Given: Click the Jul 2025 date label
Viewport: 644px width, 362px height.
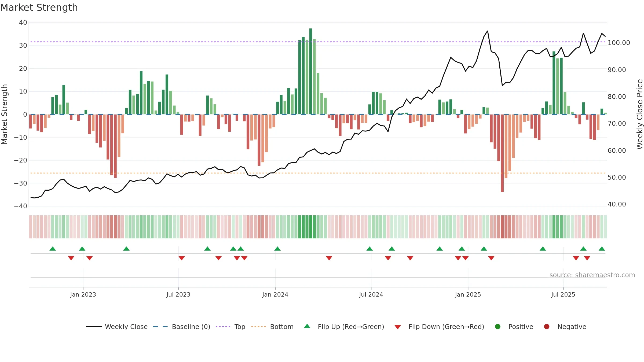Looking at the screenshot, I should pyautogui.click(x=563, y=294).
